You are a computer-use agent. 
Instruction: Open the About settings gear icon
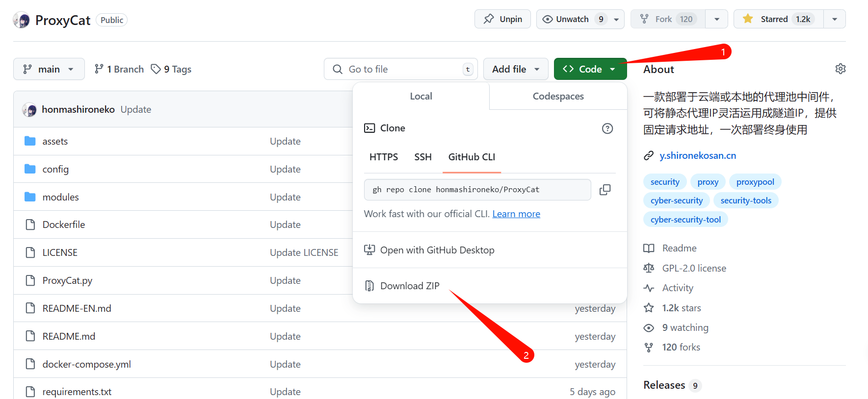(840, 69)
